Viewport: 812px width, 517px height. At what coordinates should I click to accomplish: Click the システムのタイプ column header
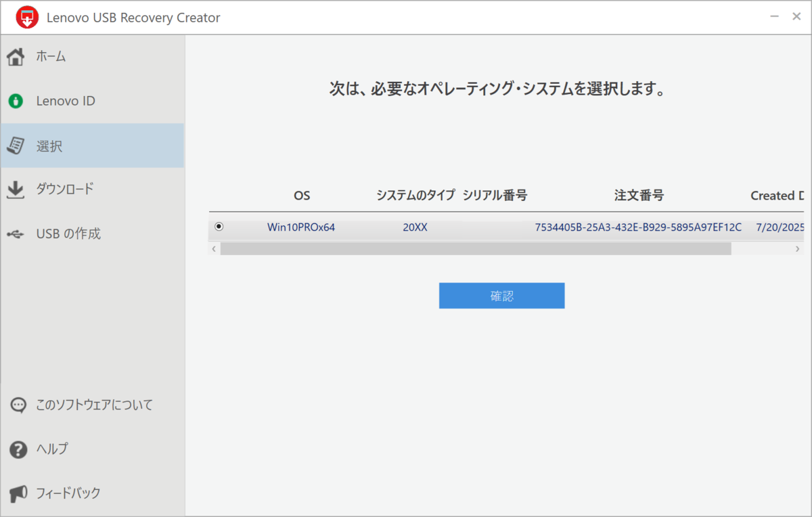pyautogui.click(x=416, y=196)
